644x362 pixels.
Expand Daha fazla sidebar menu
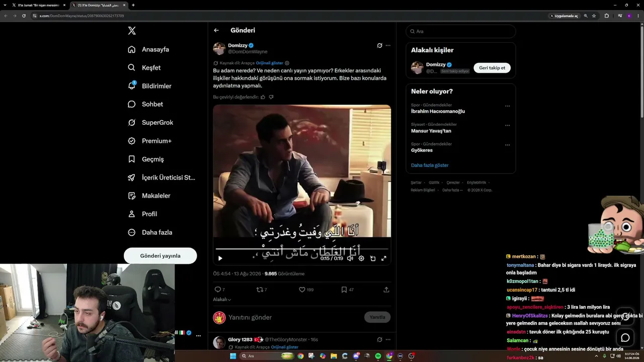click(150, 232)
